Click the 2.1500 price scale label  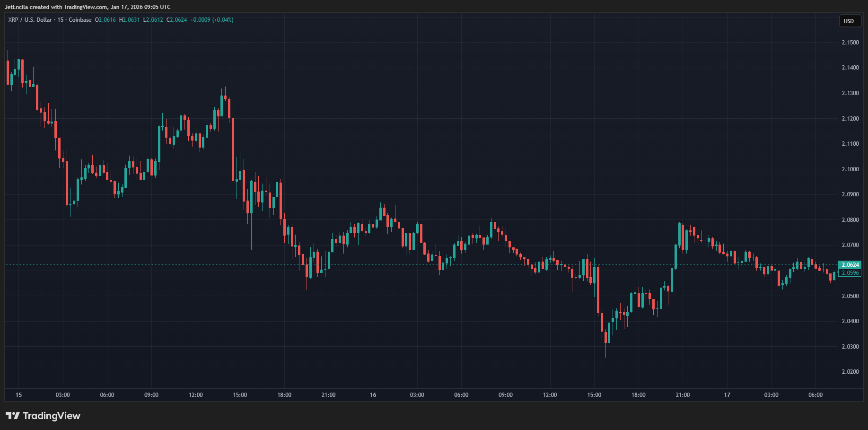tap(850, 42)
